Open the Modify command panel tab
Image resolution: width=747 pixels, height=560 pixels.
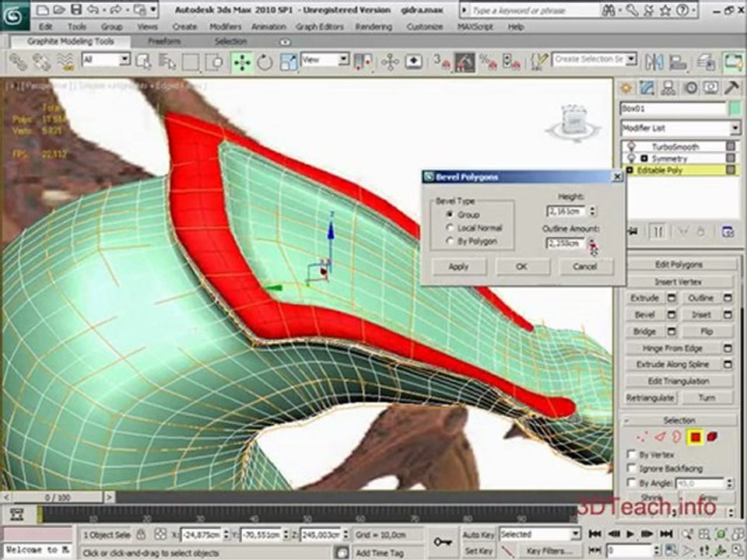coord(647,88)
